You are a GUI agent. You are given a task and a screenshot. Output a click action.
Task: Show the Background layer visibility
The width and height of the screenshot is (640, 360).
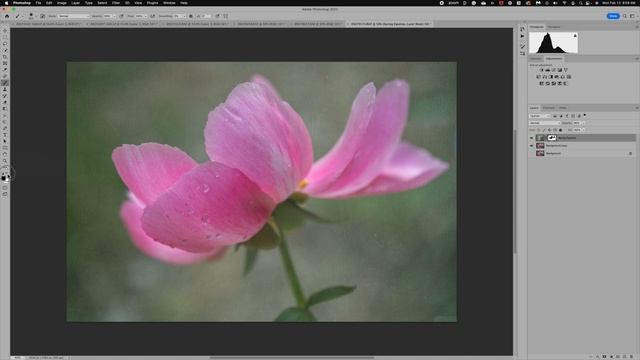[531, 153]
